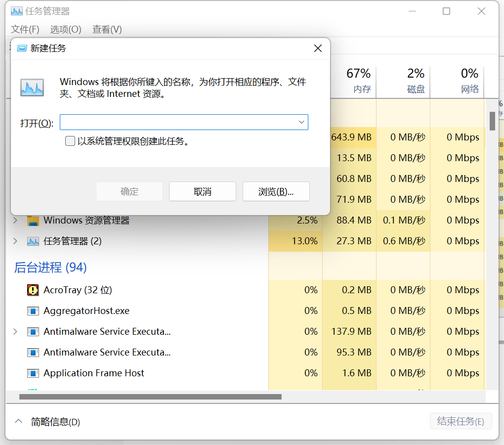Click the AcroTray (32 位) icon
504x445 pixels.
click(x=33, y=290)
